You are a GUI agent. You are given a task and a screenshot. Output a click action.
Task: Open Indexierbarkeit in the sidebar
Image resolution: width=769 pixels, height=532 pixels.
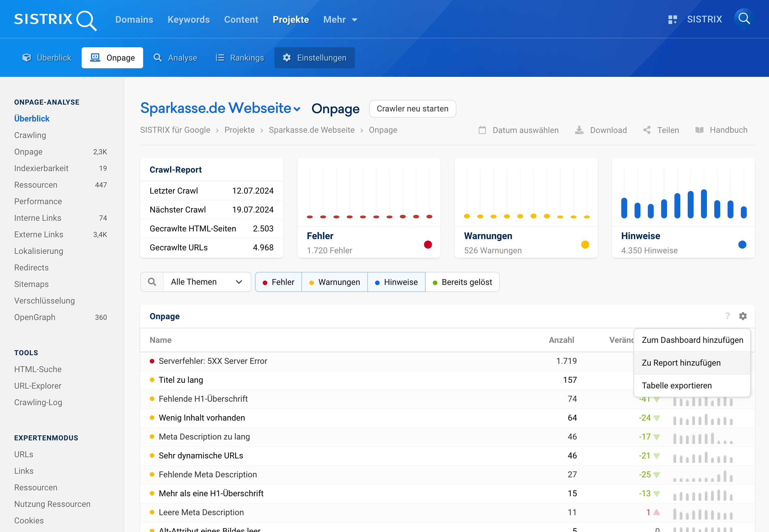click(41, 168)
